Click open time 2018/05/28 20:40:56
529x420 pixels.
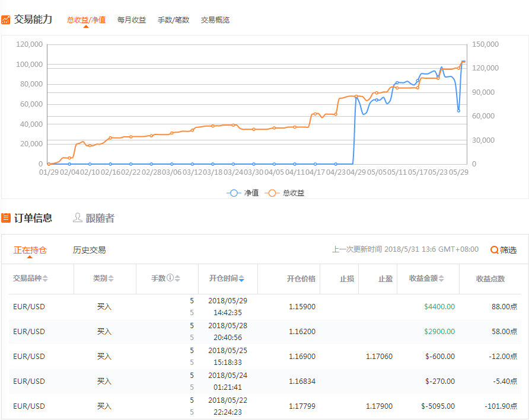point(228,332)
